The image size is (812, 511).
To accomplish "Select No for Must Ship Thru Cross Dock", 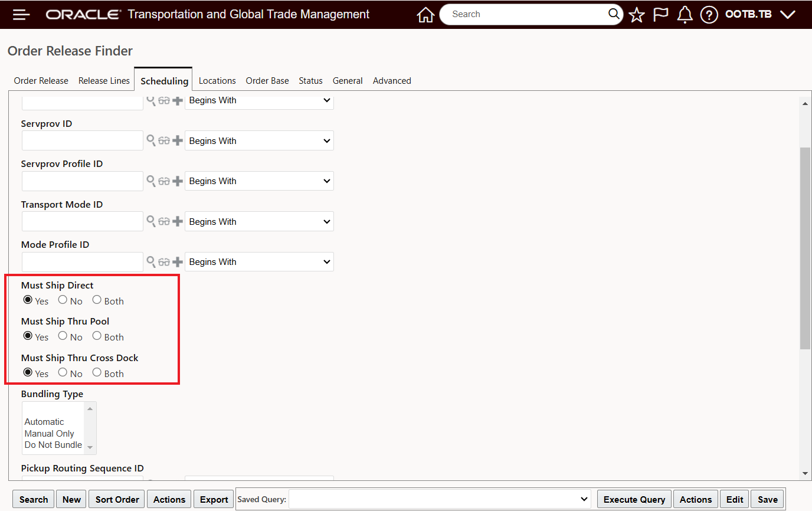I will pos(63,372).
